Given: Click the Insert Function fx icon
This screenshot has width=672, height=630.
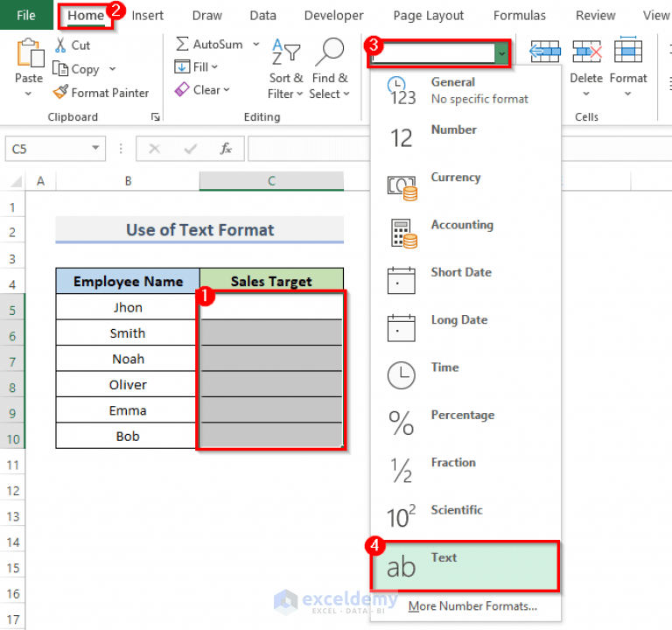Looking at the screenshot, I should point(226,148).
